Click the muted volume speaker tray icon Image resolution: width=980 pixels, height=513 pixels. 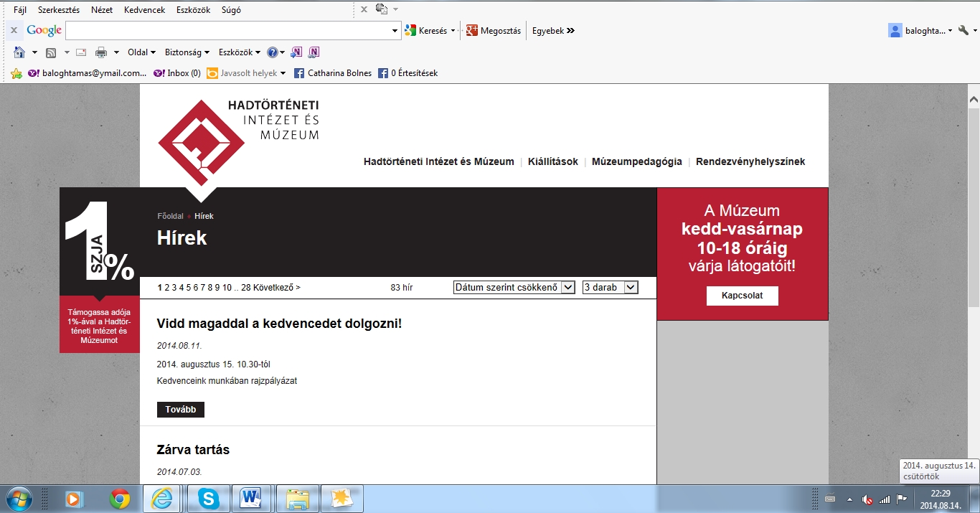[867, 499]
